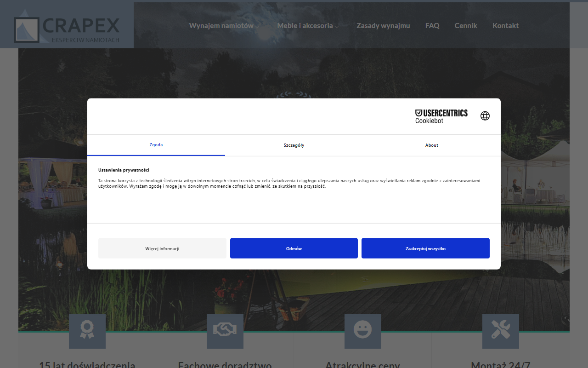Click the Atrakcyjne ceny heading
This screenshot has width=588, height=368.
363,364
